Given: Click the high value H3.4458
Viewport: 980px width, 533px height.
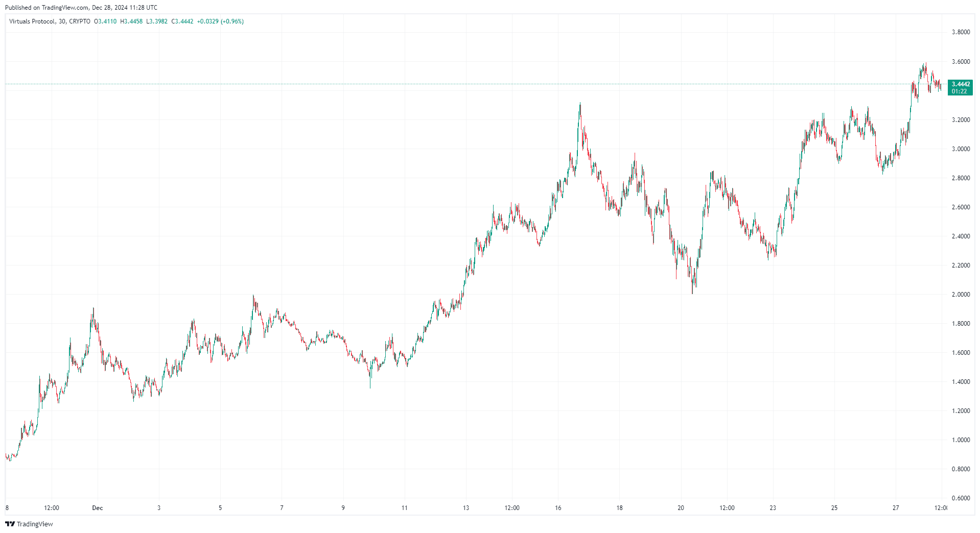Looking at the screenshot, I should pyautogui.click(x=131, y=21).
